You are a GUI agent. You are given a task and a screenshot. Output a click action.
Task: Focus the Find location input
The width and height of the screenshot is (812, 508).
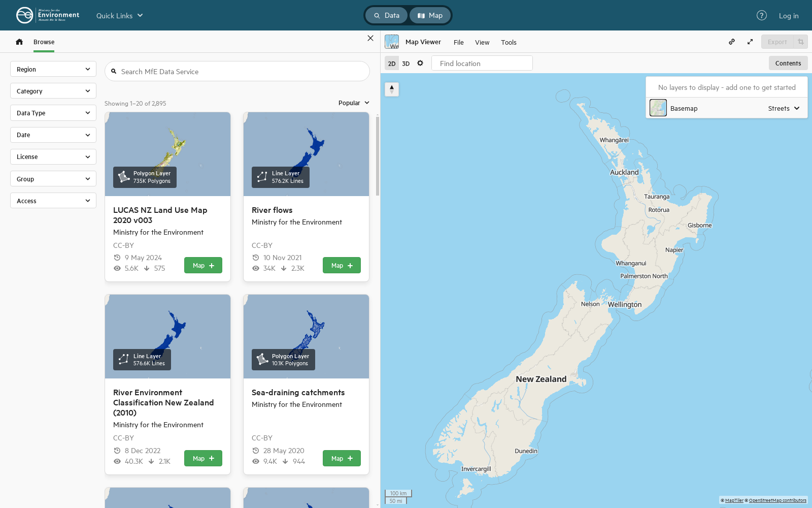pyautogui.click(x=482, y=63)
